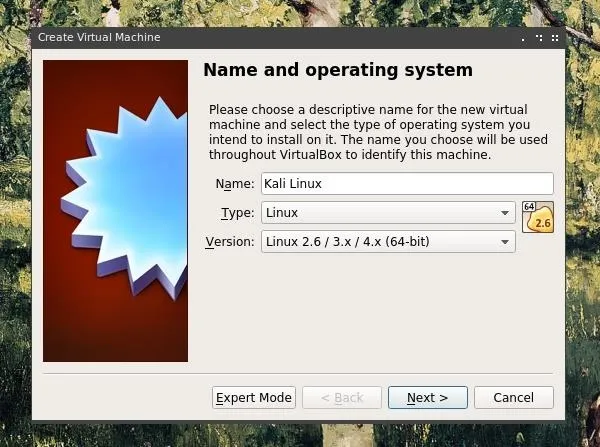Proceed with the Next button
This screenshot has width=600, height=447.
click(x=427, y=398)
